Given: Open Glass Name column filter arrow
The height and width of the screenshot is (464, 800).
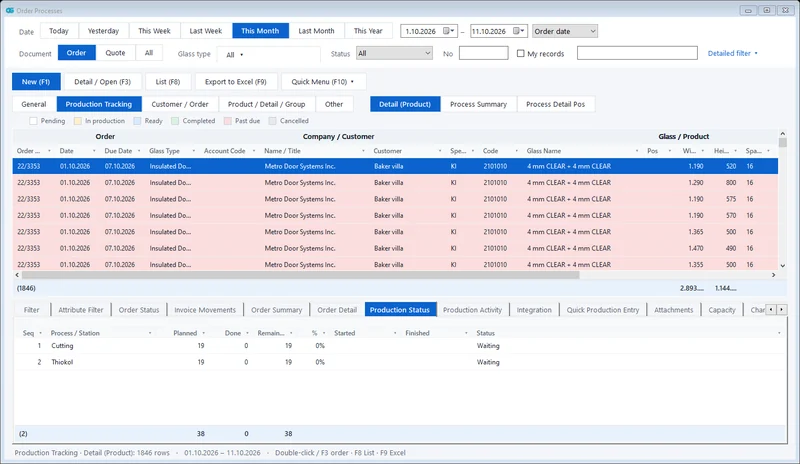Looking at the screenshot, I should tap(637, 151).
